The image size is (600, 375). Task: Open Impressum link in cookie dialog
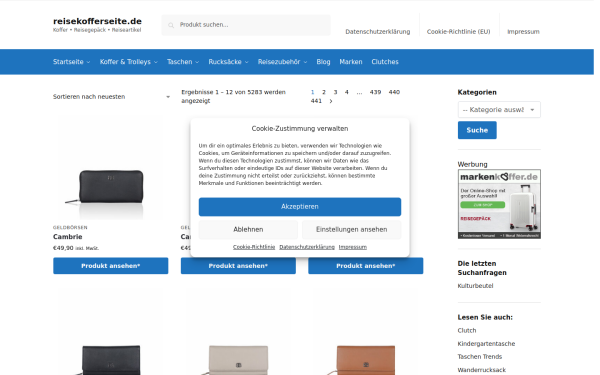[353, 247]
